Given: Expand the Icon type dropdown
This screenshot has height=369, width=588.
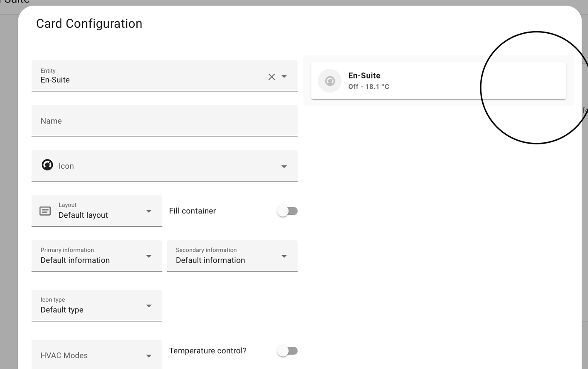Looking at the screenshot, I should point(149,306).
